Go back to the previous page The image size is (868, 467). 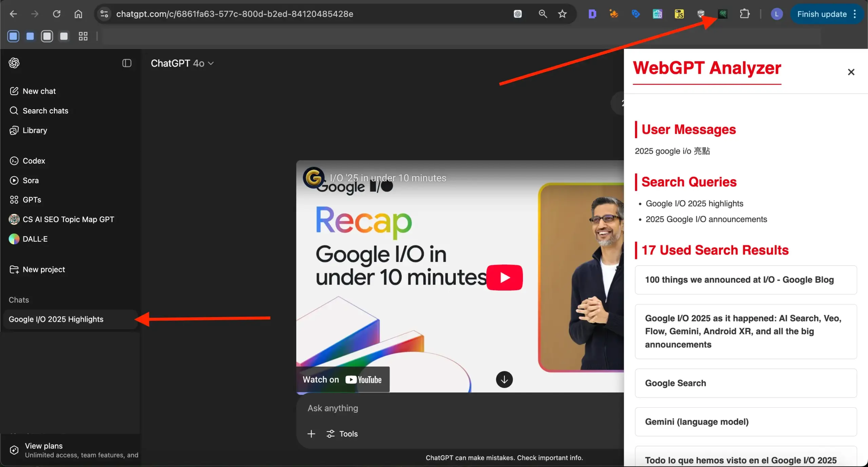pos(13,14)
